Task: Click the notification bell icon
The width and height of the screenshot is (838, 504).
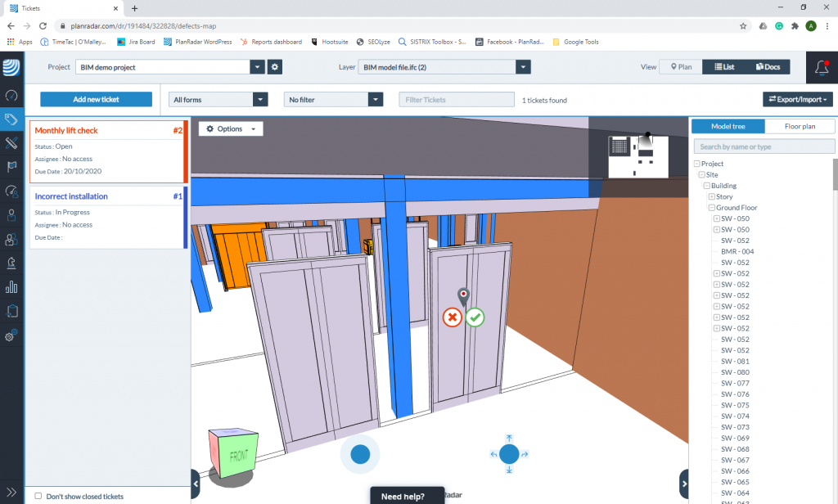Action: pyautogui.click(x=822, y=67)
